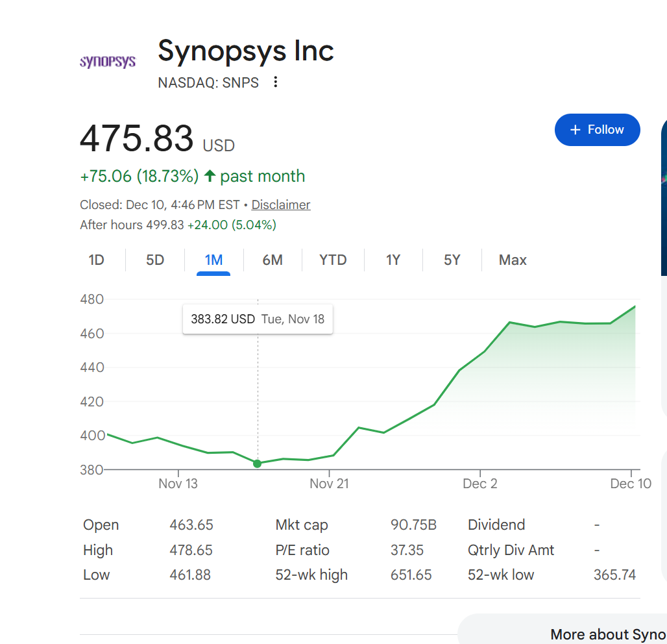Viewport: 667px width, 644px height.
Task: Switch to the YTD view
Action: (333, 260)
